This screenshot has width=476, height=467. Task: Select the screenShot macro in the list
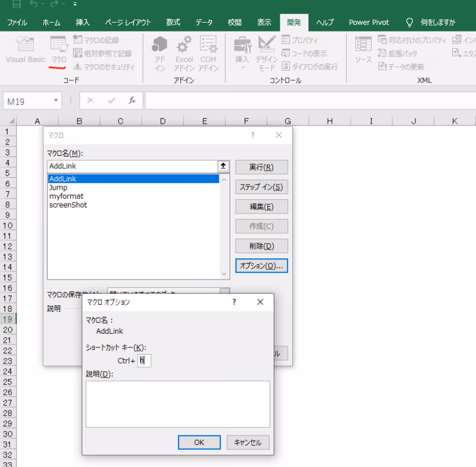click(68, 205)
